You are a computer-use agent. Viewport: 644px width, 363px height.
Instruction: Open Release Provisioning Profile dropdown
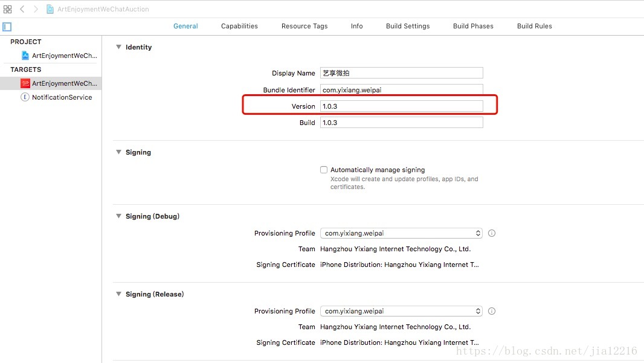tap(401, 311)
